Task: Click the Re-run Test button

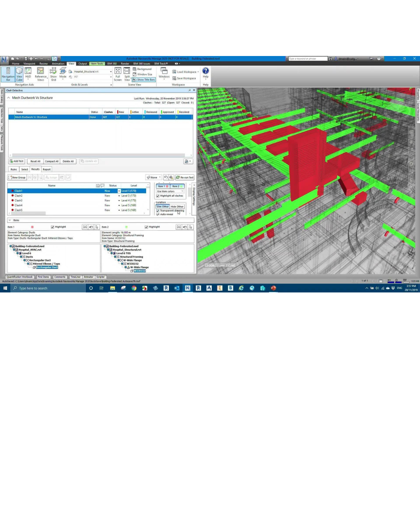Action: pyautogui.click(x=185, y=177)
